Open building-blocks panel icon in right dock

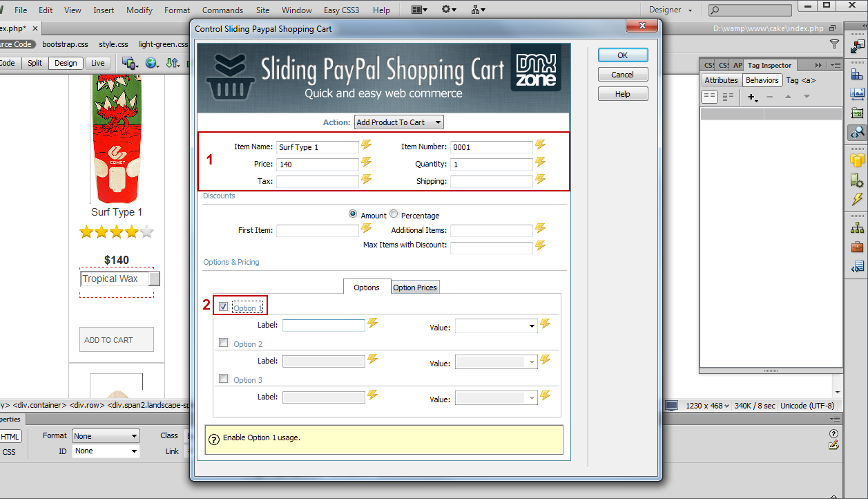click(858, 75)
